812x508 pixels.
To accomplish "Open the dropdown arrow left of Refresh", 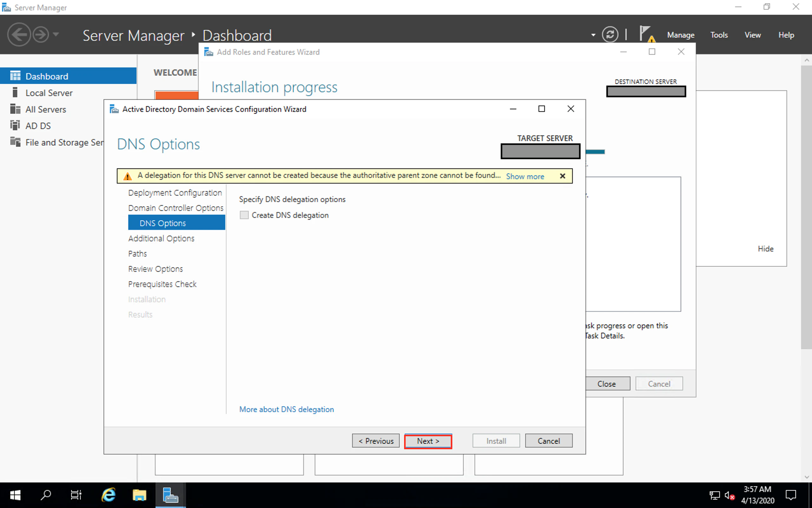I will click(593, 35).
